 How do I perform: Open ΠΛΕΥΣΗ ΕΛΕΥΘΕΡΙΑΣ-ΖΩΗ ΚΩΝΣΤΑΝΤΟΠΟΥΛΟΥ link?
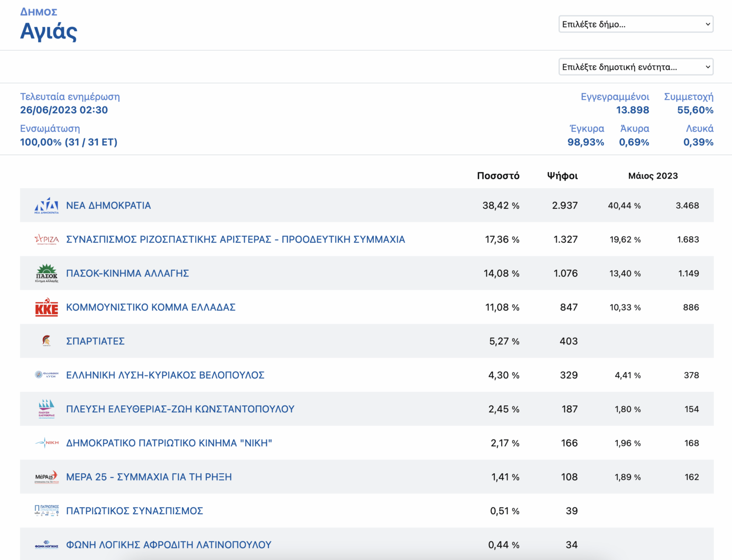pyautogui.click(x=180, y=409)
